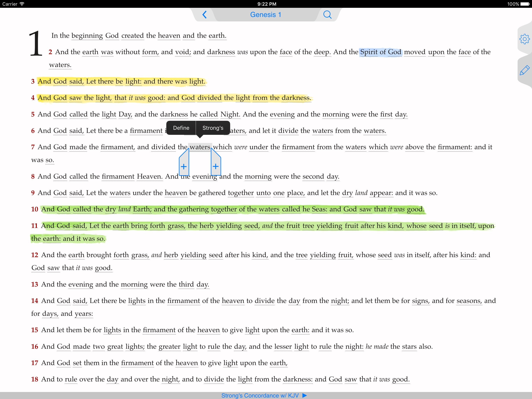The width and height of the screenshot is (532, 399).
Task: Choose Define in the popup menu
Action: [181, 128]
